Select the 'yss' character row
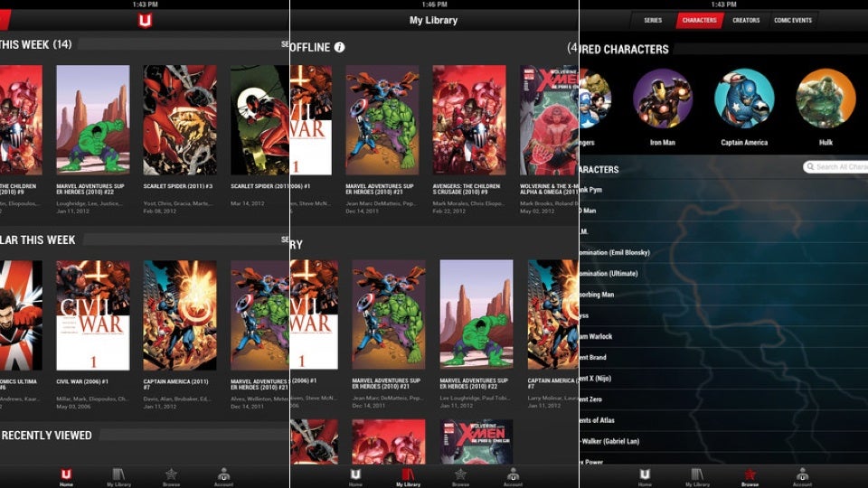868x488 pixels. pos(723,316)
